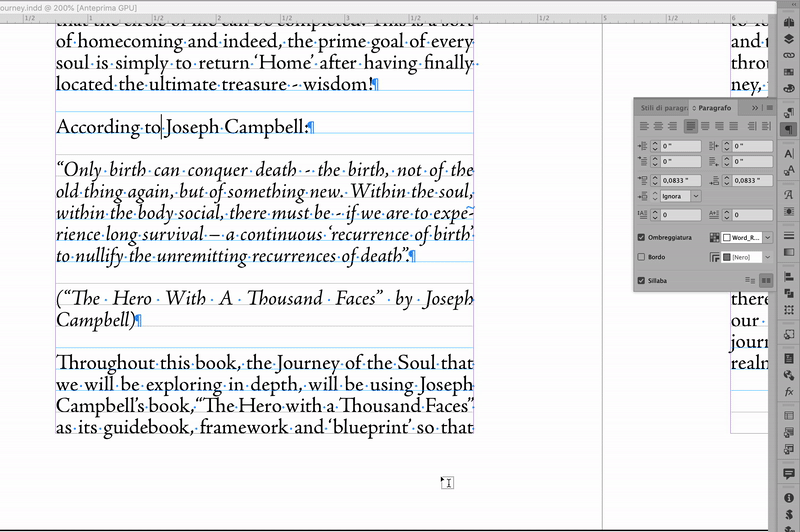Enable the Bordo checkbox
This screenshot has height=532, width=800.
(x=641, y=257)
